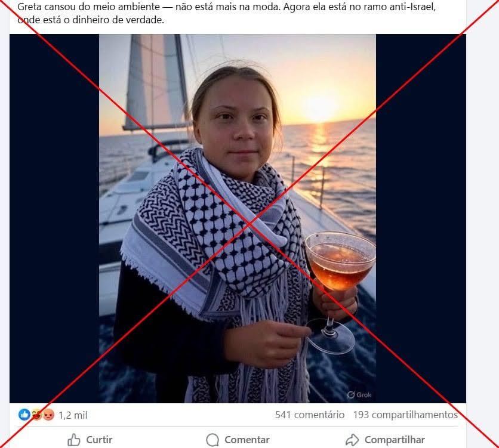Click the Curtir button label
499x448 pixels.
[99, 440]
